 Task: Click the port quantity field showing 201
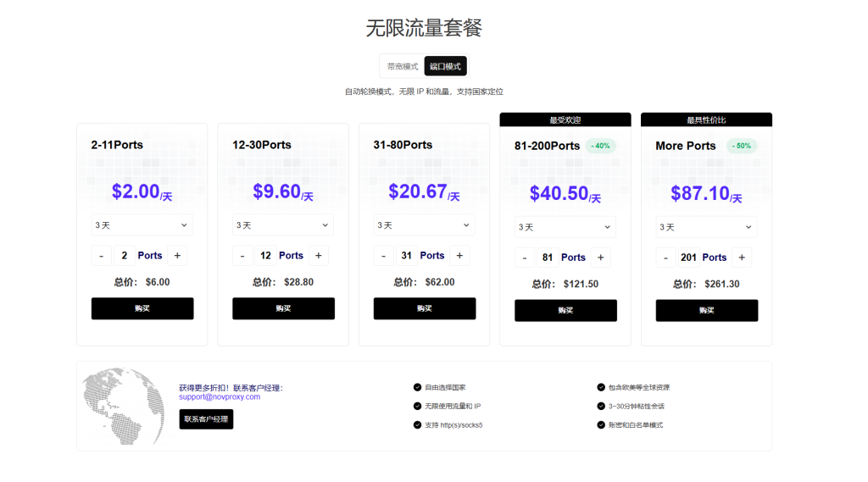click(688, 258)
